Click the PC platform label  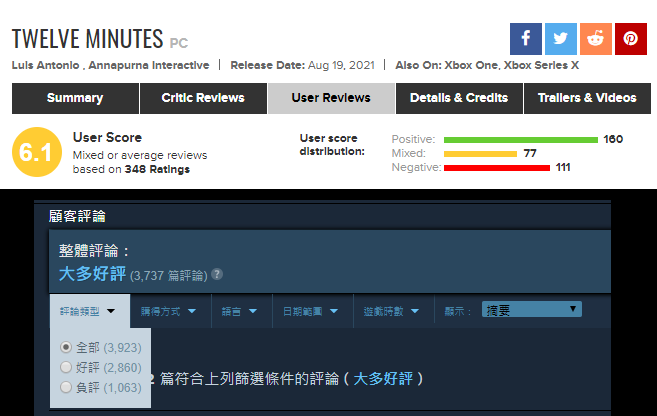(x=179, y=43)
